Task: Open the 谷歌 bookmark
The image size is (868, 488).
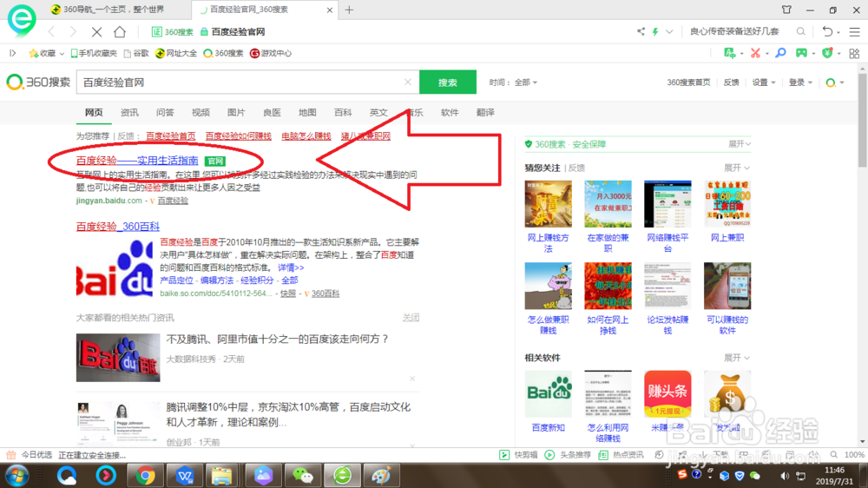Action: pyautogui.click(x=137, y=53)
